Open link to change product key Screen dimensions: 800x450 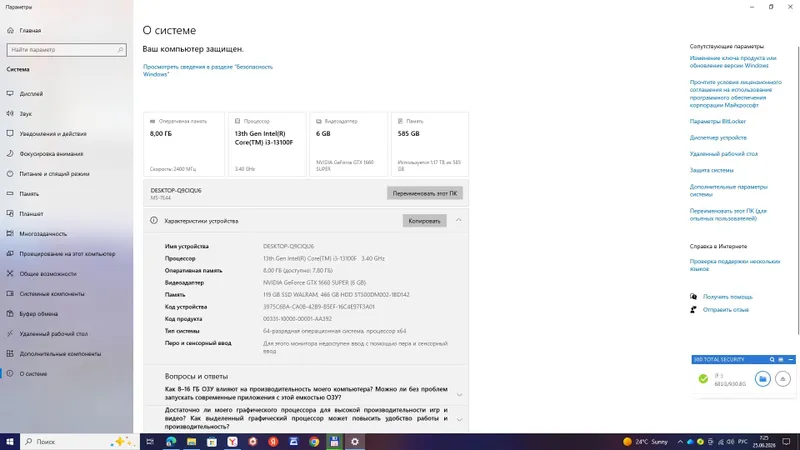tap(733, 62)
